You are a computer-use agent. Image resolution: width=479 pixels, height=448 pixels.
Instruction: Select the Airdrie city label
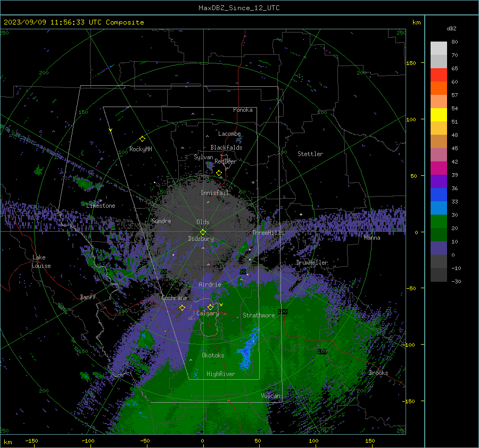(x=210, y=284)
